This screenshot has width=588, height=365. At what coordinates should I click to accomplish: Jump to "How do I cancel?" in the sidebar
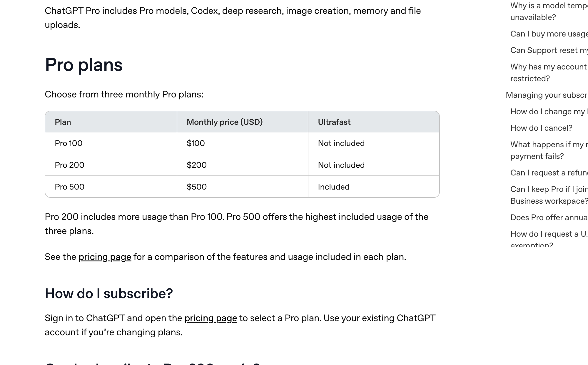[x=541, y=128]
